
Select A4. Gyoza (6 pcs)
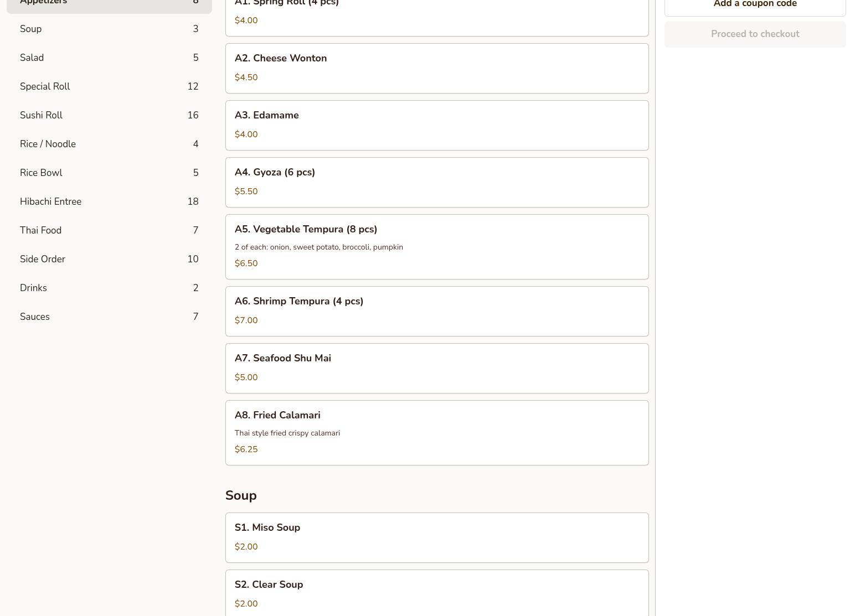(x=436, y=182)
